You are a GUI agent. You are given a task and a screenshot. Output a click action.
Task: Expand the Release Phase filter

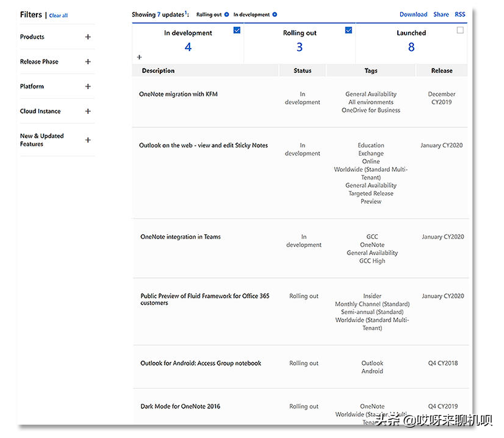88,62
